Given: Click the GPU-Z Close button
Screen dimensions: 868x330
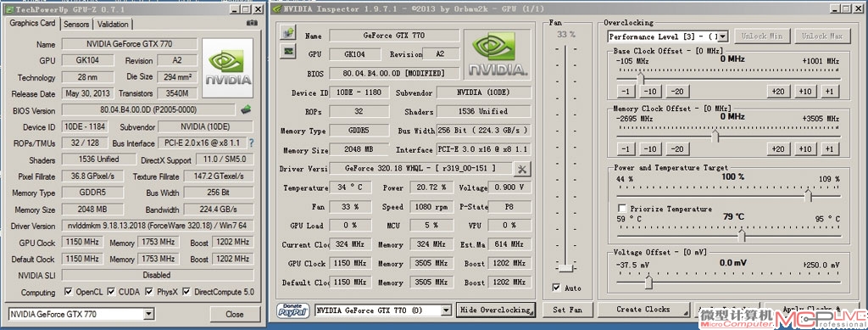Looking at the screenshot, I should coord(235,314).
